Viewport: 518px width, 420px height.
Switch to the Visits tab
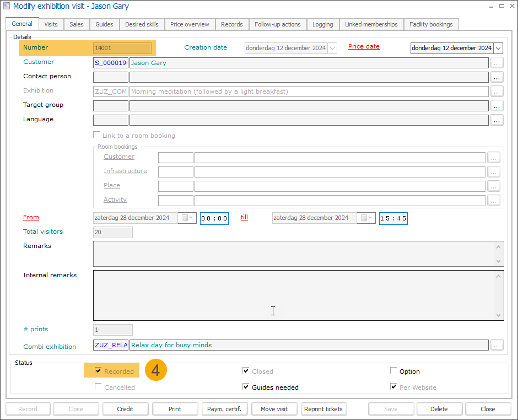point(51,24)
